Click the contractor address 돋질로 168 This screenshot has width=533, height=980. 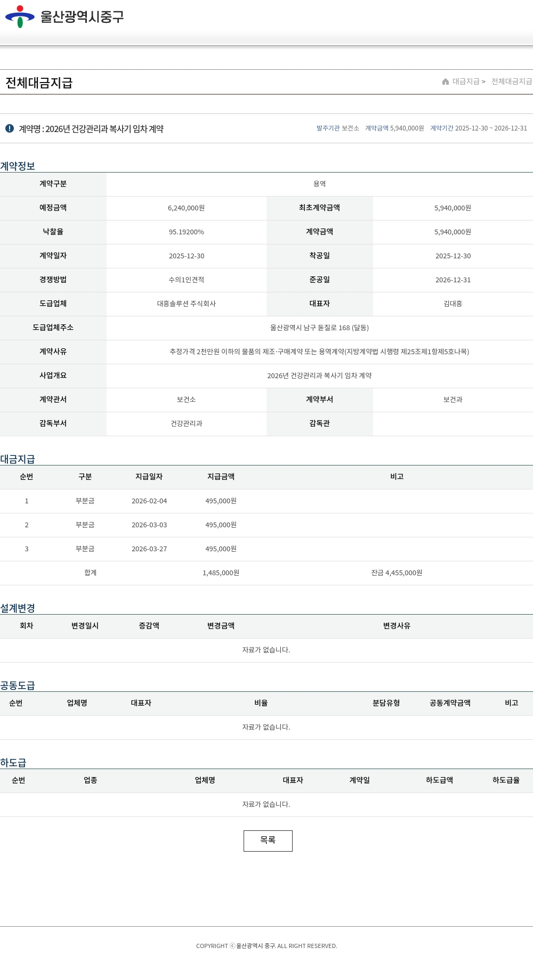point(319,328)
